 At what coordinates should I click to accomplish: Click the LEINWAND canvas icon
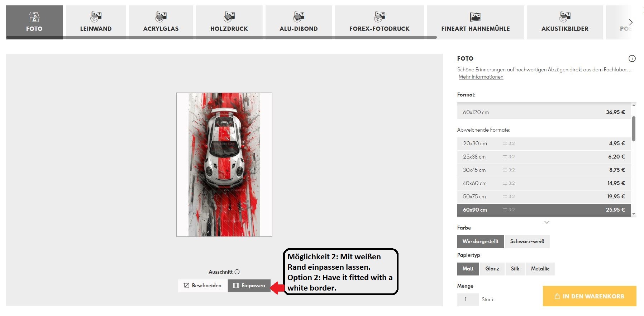click(x=96, y=16)
